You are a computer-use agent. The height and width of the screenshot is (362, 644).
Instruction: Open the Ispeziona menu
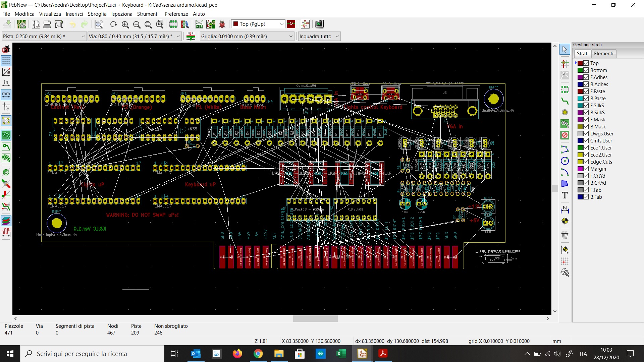122,14
